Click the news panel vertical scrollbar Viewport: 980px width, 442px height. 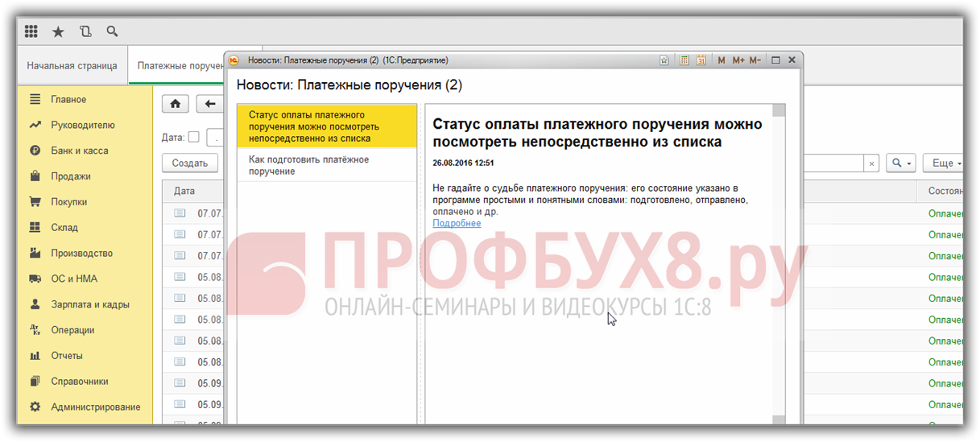pyautogui.click(x=778, y=266)
